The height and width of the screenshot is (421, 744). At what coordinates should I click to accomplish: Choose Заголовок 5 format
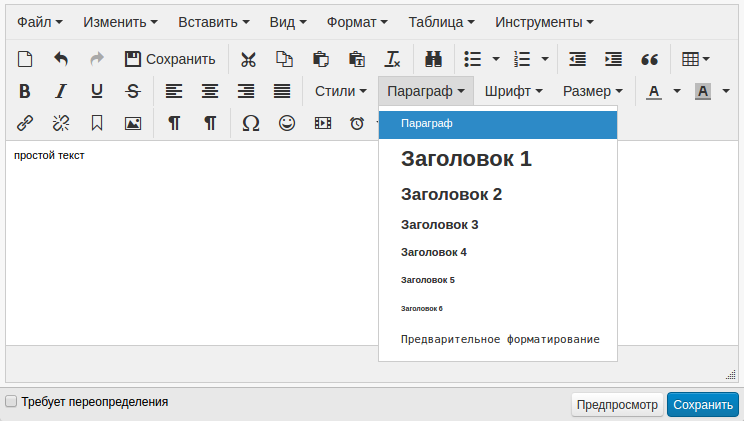[x=498, y=280]
